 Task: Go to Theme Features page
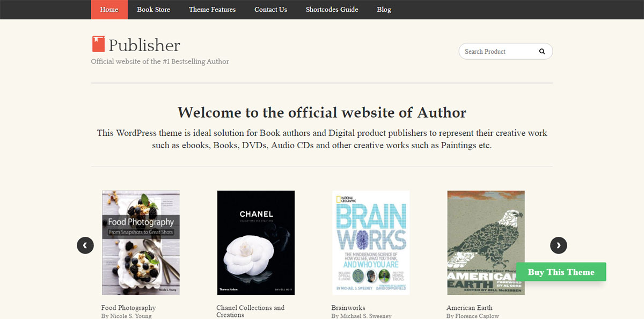212,10
